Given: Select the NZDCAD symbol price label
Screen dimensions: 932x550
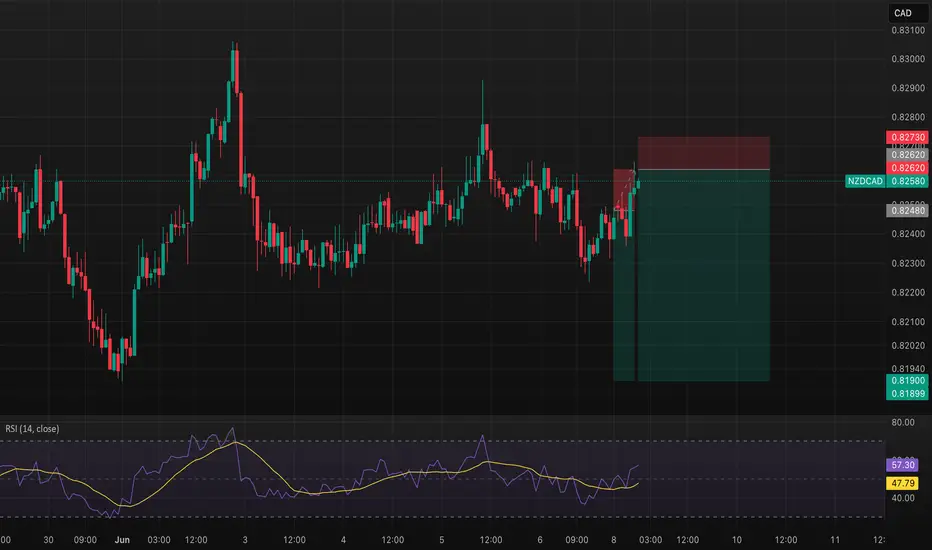Looking at the screenshot, I should pos(865,181).
